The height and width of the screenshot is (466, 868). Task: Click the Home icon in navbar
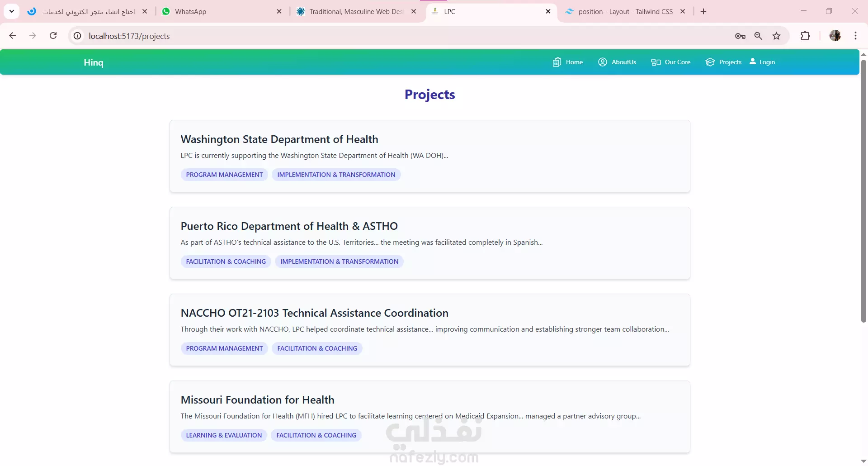(557, 62)
